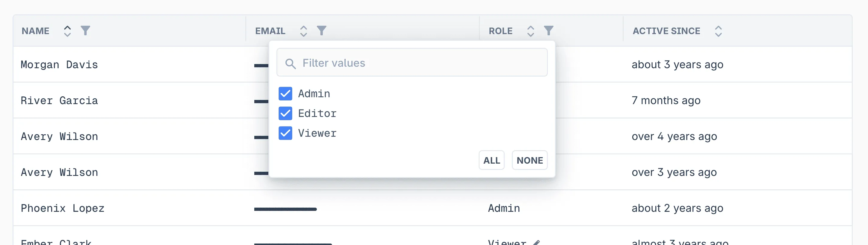Click the Role column filter icon
This screenshot has width=868, height=245.
click(549, 31)
